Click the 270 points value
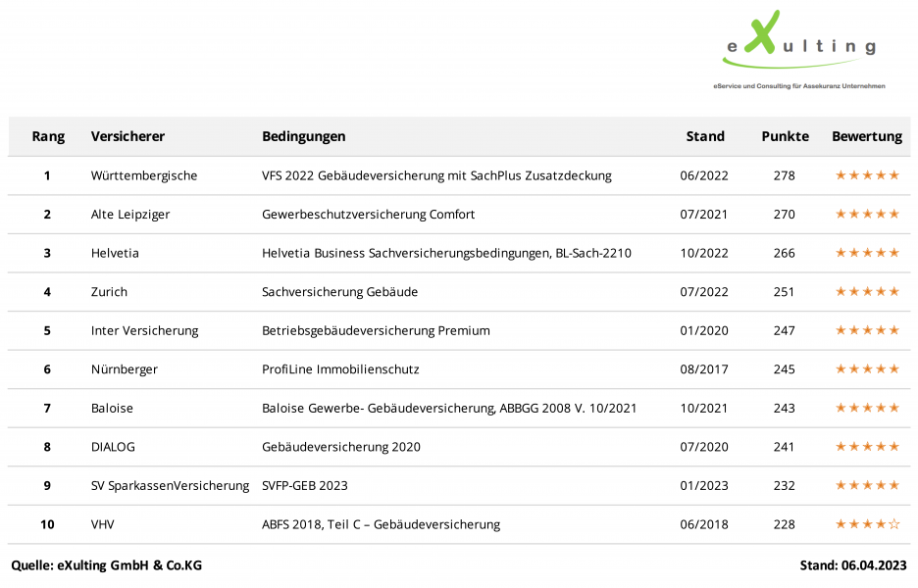Screen dimensions: 918x588 784,215
